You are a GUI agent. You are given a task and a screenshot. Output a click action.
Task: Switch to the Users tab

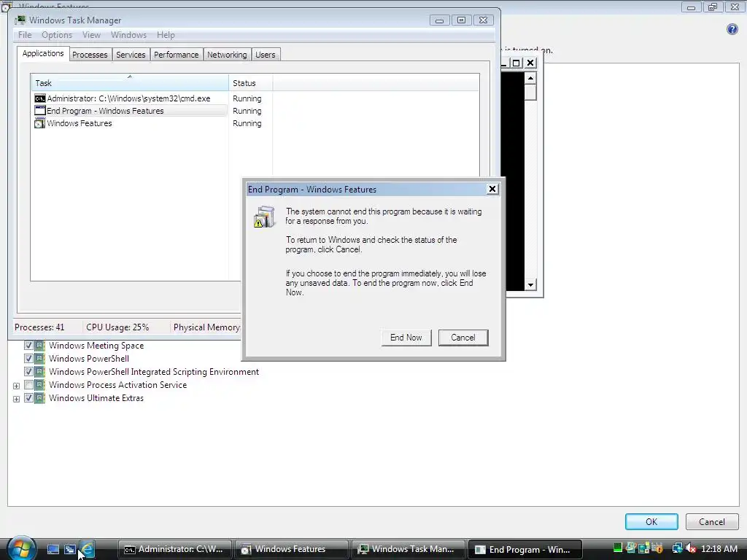click(265, 55)
